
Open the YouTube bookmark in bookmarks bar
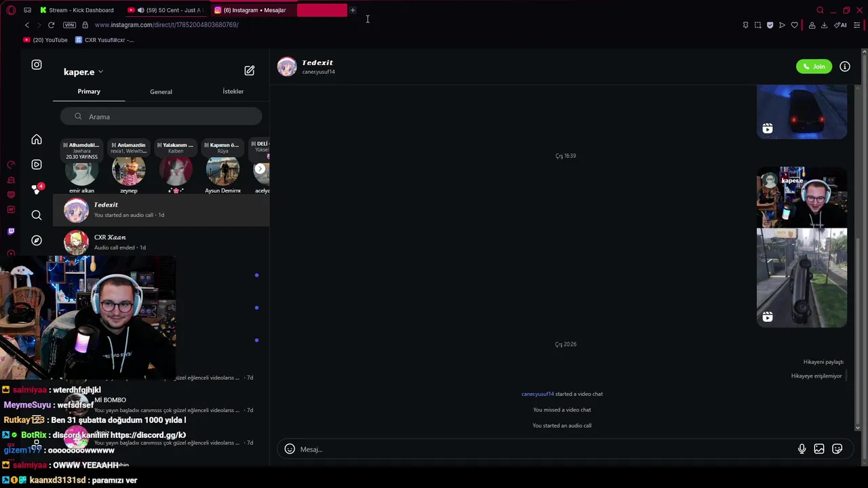point(45,40)
